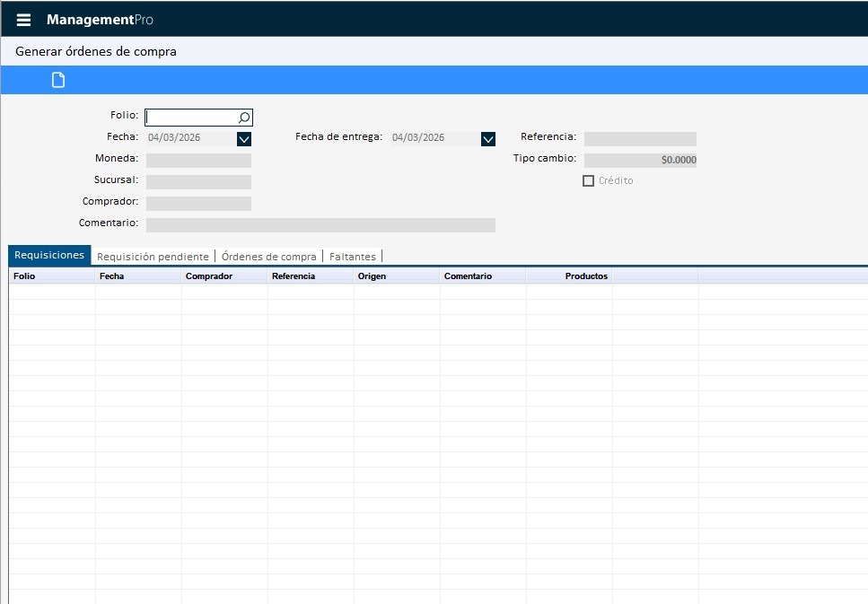Image resolution: width=868 pixels, height=604 pixels.
Task: Select the Requisiciones tab
Action: click(49, 256)
